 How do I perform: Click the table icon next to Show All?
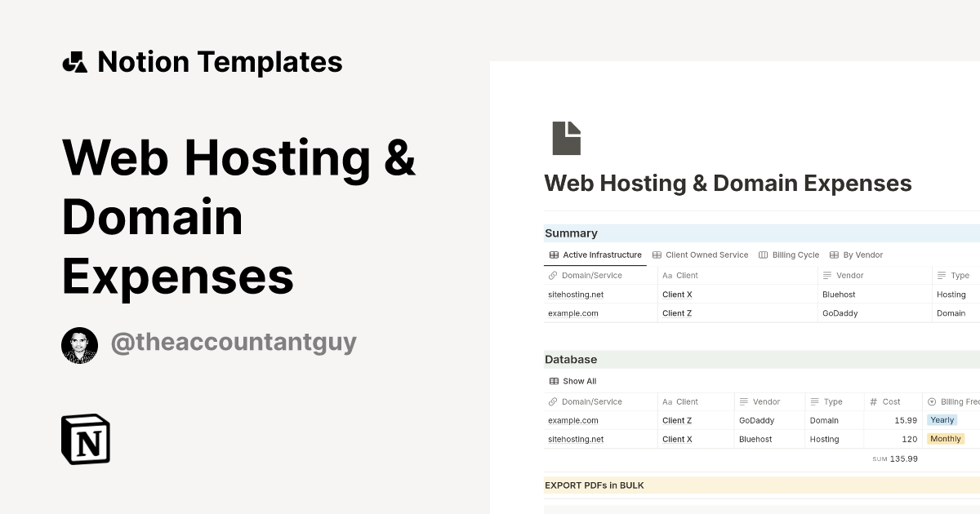tap(555, 381)
